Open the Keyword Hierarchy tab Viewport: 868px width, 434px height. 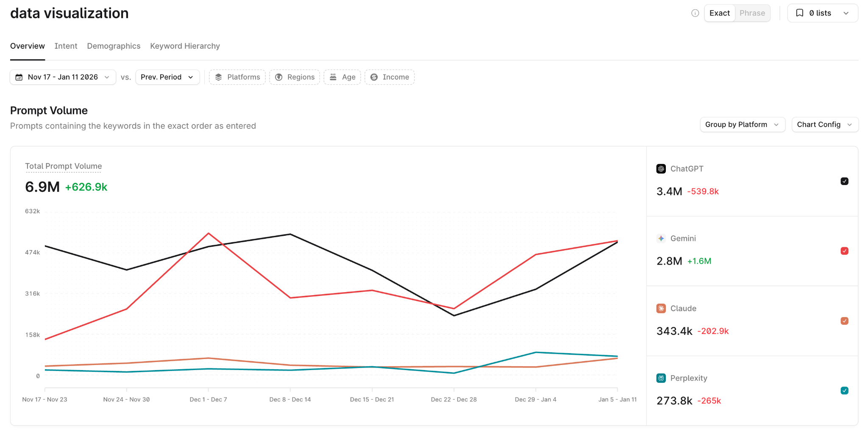(x=185, y=46)
